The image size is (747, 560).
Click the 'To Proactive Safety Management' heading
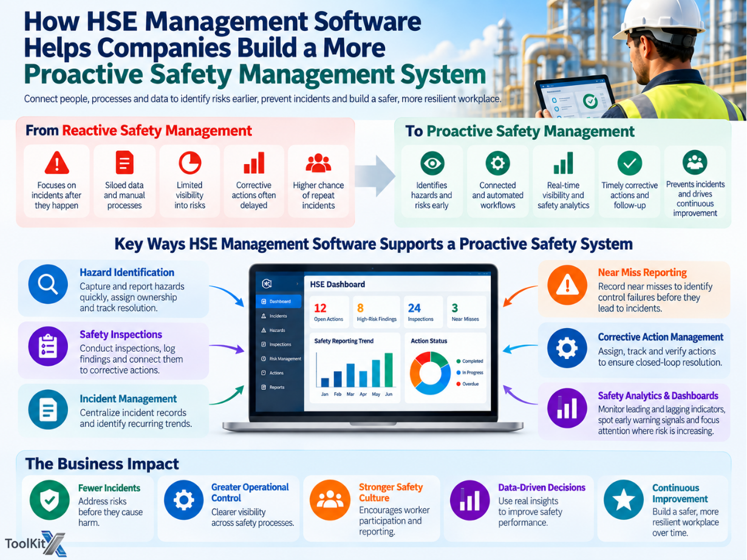pos(520,131)
